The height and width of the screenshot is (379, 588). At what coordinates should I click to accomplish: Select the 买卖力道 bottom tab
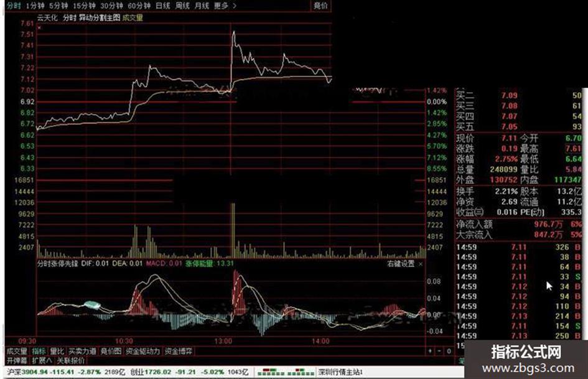tap(82, 352)
